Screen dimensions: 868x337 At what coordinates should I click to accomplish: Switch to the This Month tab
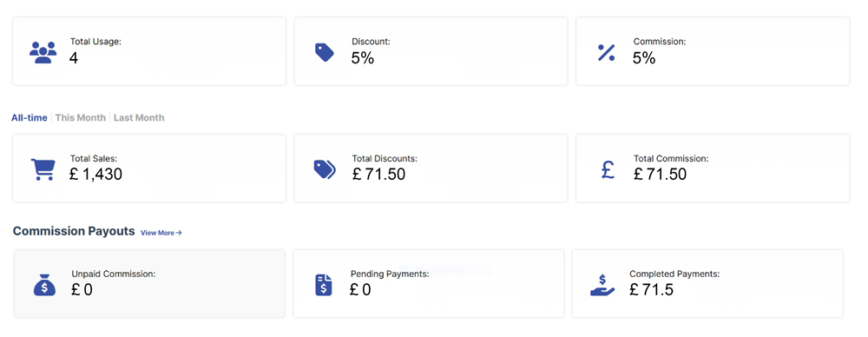pos(80,117)
